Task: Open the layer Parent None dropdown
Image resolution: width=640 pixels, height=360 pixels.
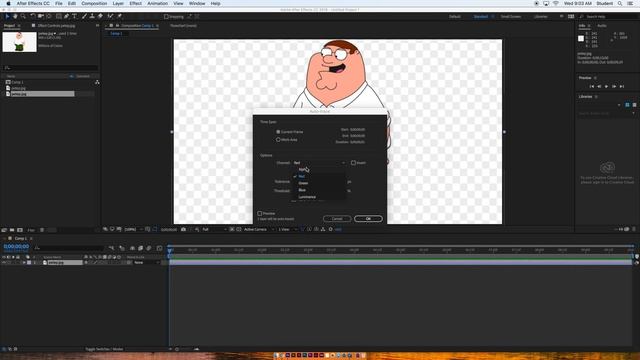Action: (x=147, y=262)
